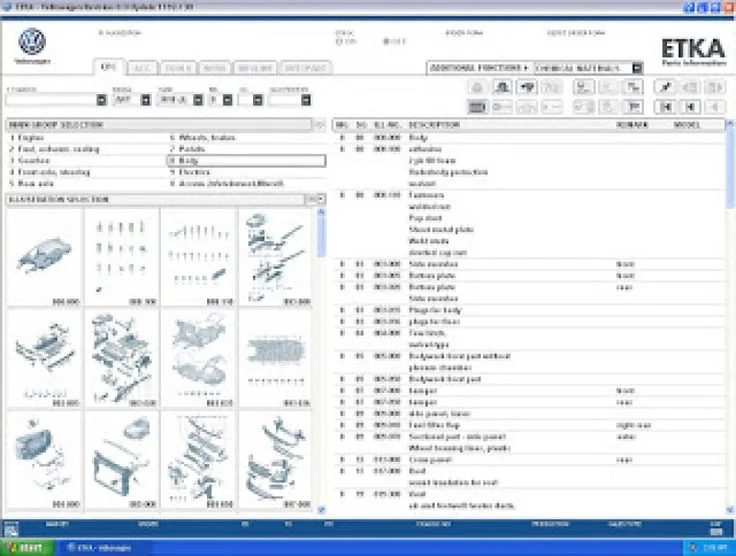Set the Stock option to OFF
Image resolution: width=736 pixels, height=556 pixels.
coord(387,42)
